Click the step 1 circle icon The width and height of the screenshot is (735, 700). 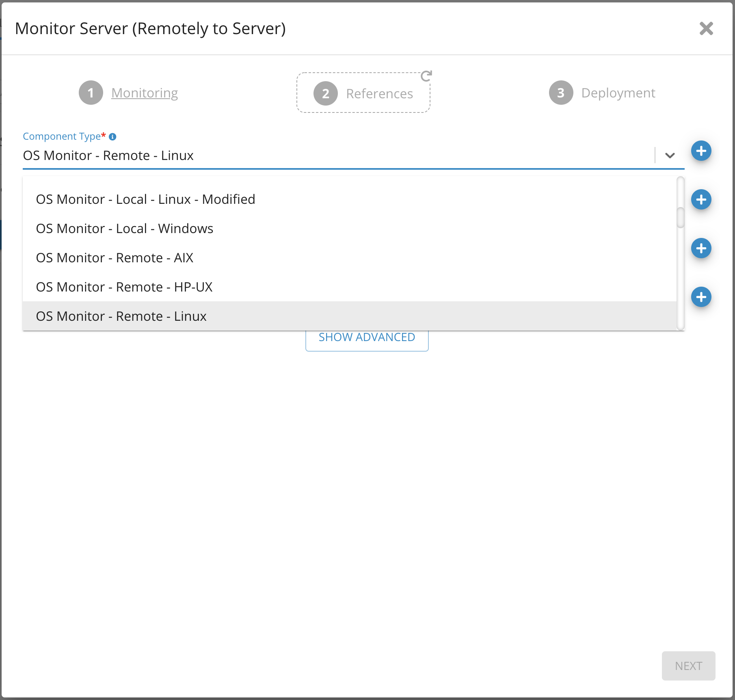91,93
